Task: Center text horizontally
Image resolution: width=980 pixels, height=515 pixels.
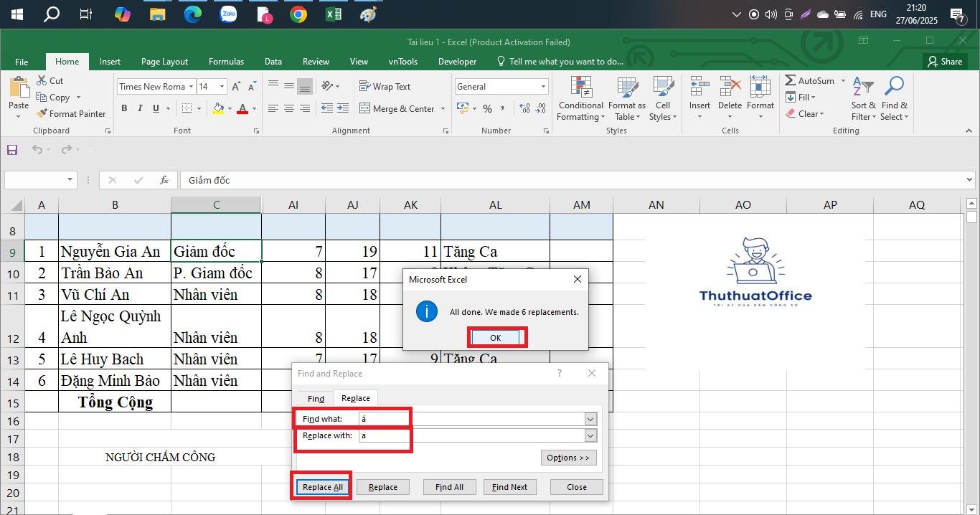Action: pyautogui.click(x=289, y=108)
